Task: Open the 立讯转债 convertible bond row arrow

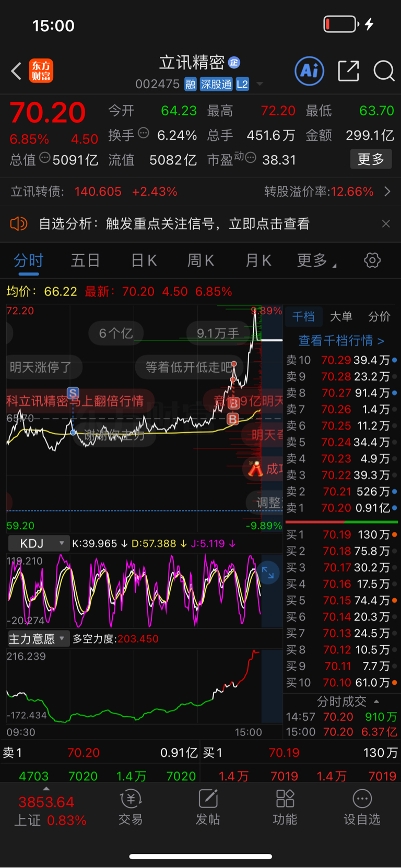Action: pos(387,192)
